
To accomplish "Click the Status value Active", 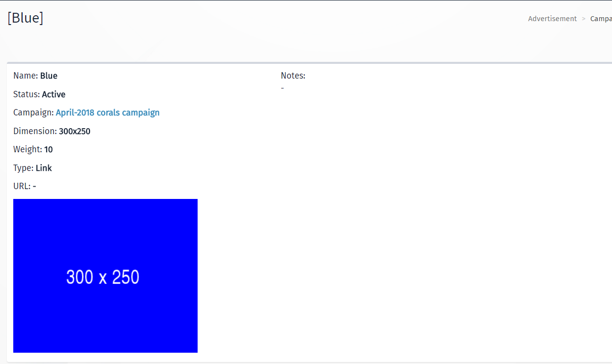I will click(x=54, y=94).
